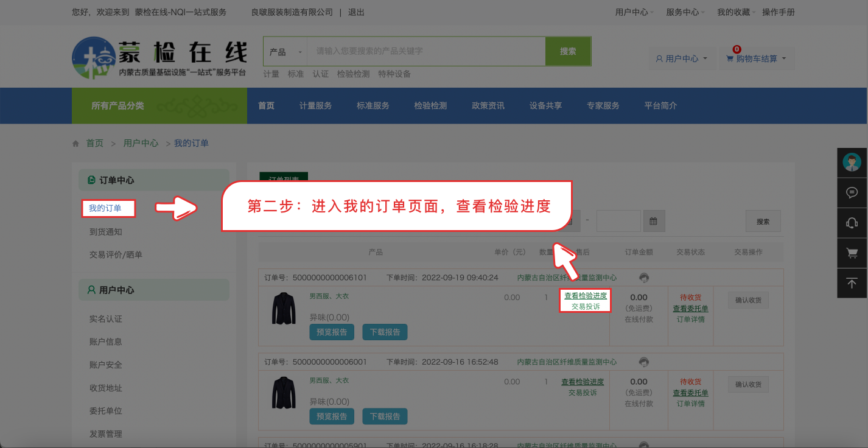Focus the end date input field
Screen dimensions: 868x448
(618, 221)
